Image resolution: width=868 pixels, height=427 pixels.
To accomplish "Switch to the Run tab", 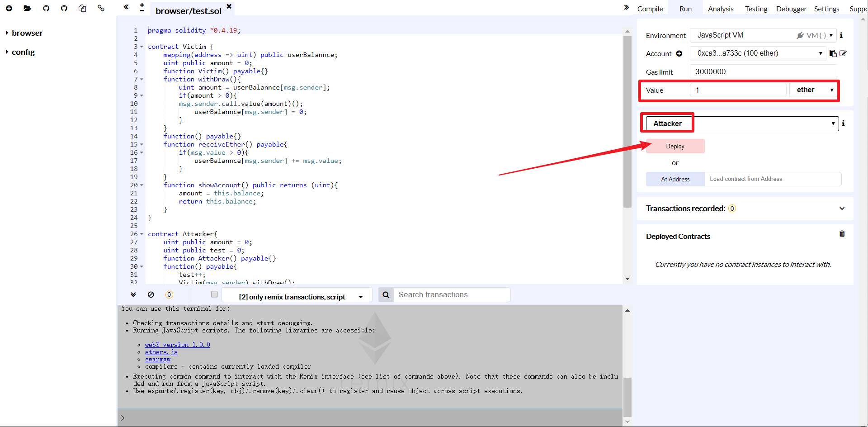I will pos(685,9).
